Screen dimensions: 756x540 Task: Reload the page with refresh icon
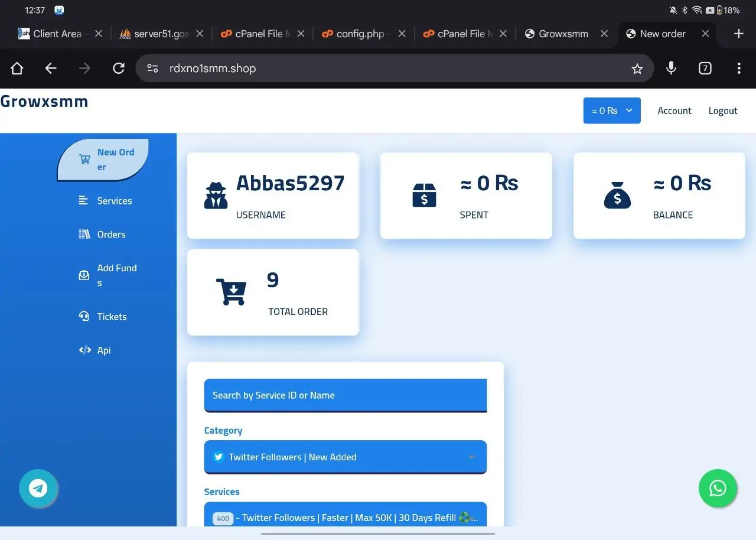click(x=119, y=69)
